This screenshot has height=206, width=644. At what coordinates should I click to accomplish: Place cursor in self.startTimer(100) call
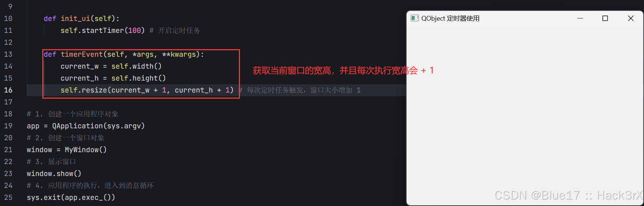pos(103,30)
